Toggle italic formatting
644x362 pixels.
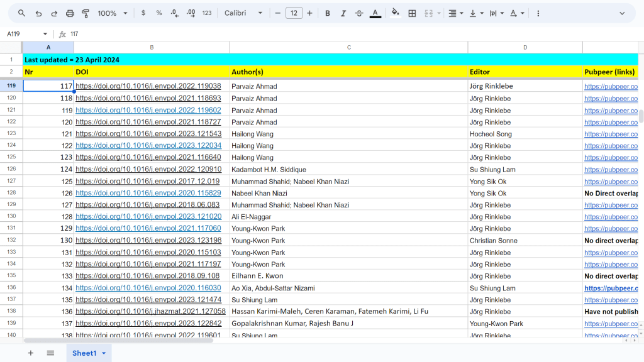click(x=343, y=13)
